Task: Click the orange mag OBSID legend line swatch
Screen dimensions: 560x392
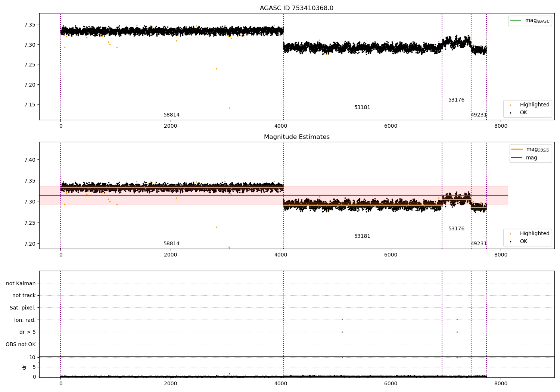Action: tap(517, 149)
